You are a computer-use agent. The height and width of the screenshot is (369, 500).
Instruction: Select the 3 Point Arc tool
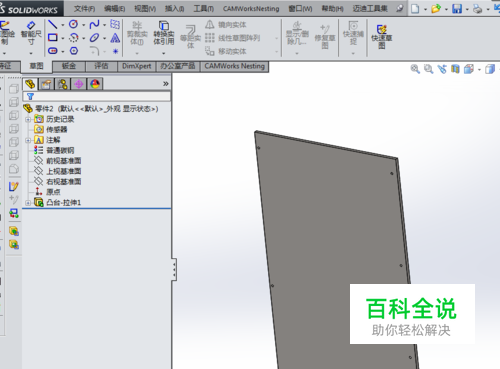click(73, 38)
